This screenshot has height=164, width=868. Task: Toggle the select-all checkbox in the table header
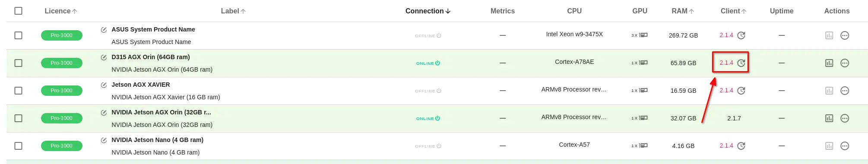coord(18,11)
